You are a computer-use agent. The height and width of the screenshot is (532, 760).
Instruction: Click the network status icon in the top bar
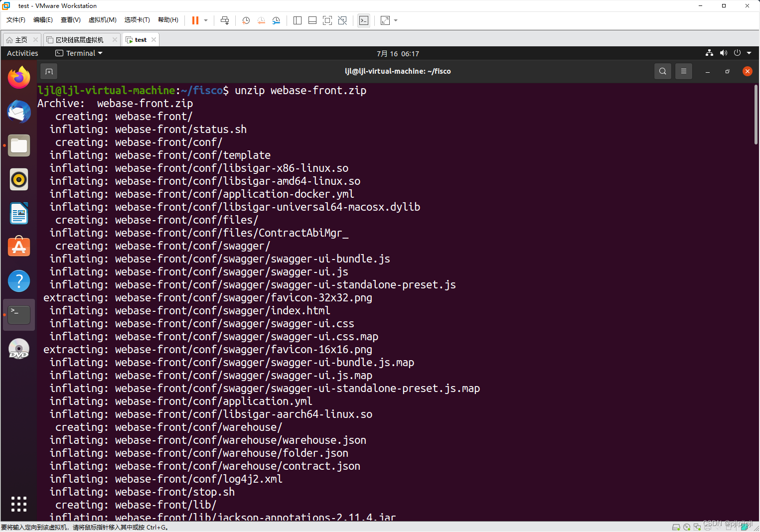click(x=709, y=53)
